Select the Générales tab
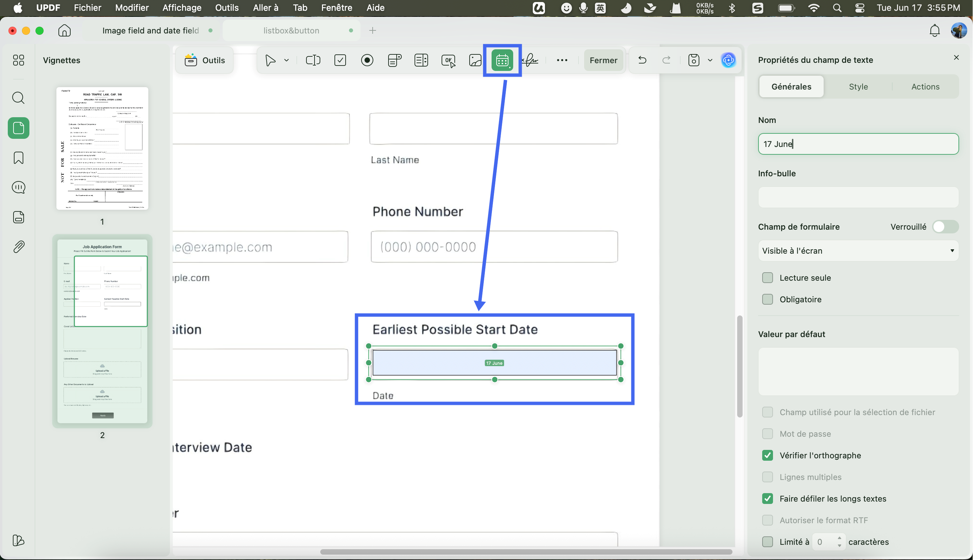 791,86
